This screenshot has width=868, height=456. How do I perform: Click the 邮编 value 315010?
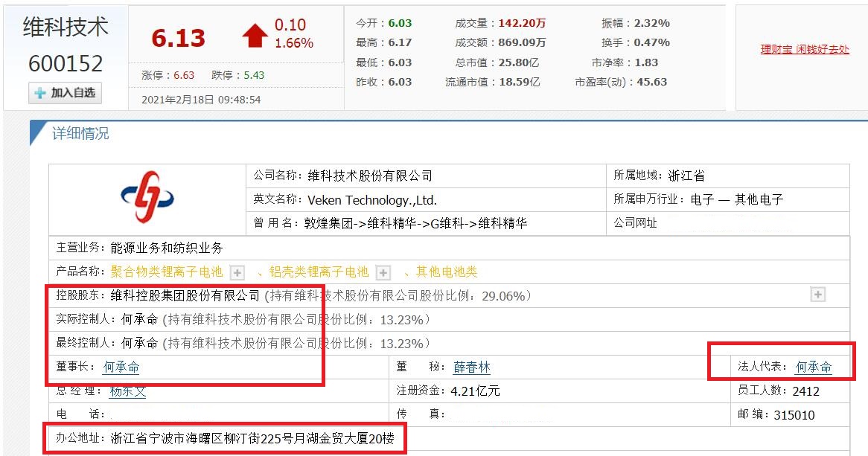[794, 415]
